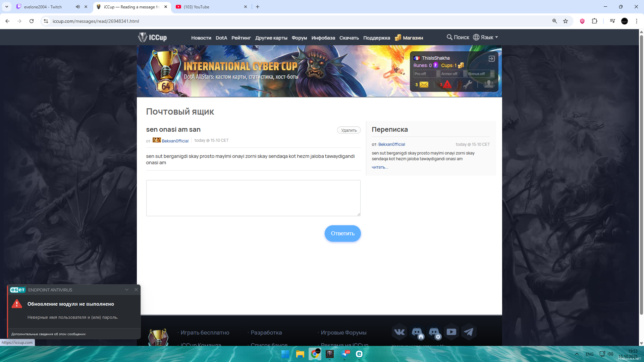Open the wrench settings icon
This screenshot has width=644, height=362.
[x=468, y=85]
